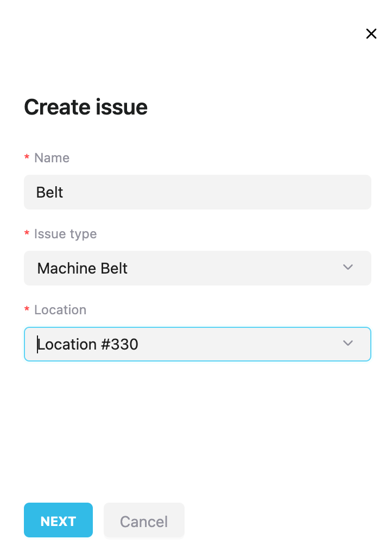Click the Issue type label
The height and width of the screenshot is (558, 392).
[66, 234]
